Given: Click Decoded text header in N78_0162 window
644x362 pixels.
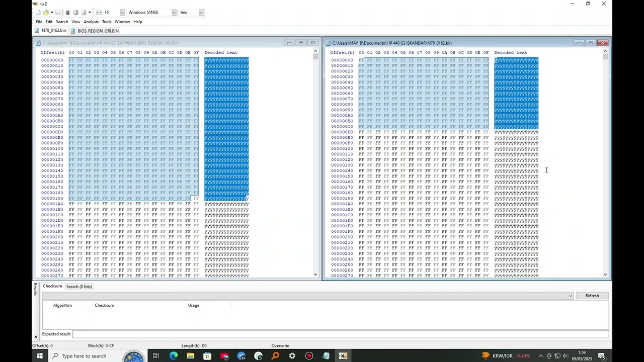Looking at the screenshot, I should (x=510, y=52).
